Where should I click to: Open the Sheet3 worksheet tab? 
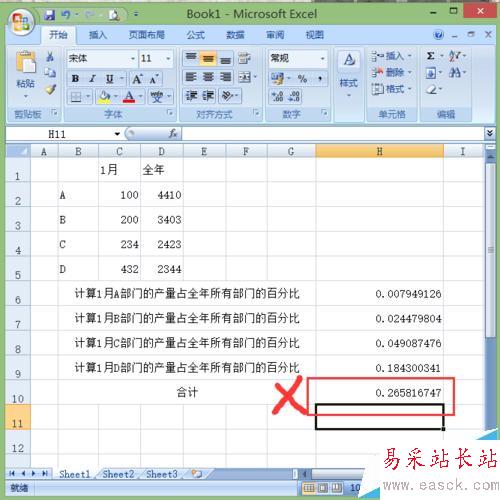162,474
